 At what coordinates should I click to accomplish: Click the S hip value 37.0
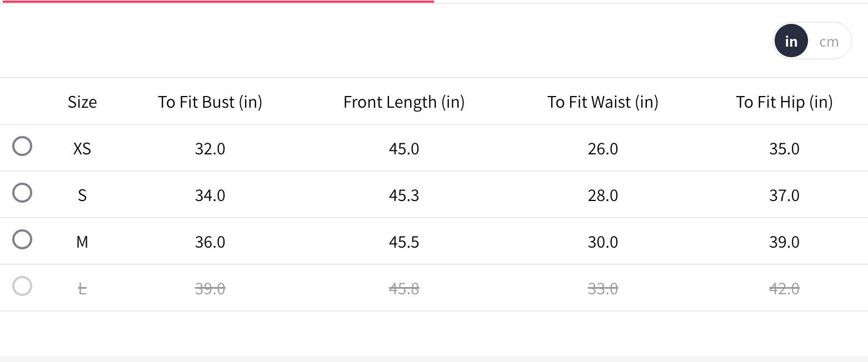[784, 195]
